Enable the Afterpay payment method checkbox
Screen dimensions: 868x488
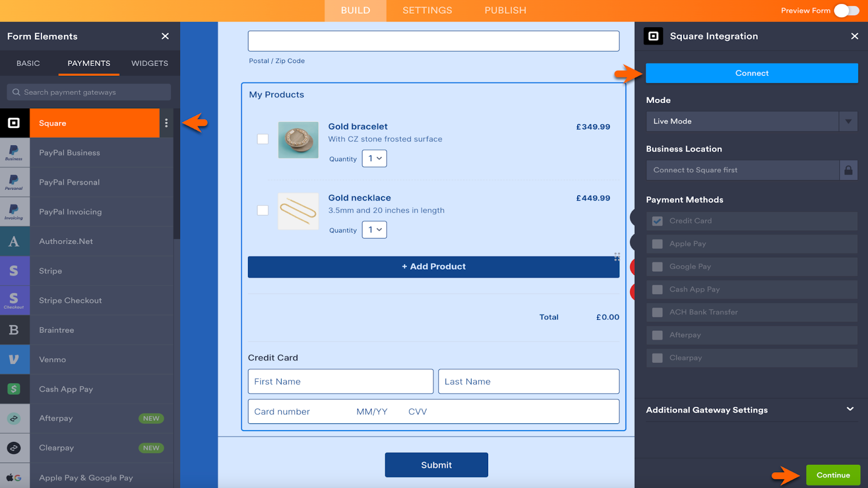(658, 335)
